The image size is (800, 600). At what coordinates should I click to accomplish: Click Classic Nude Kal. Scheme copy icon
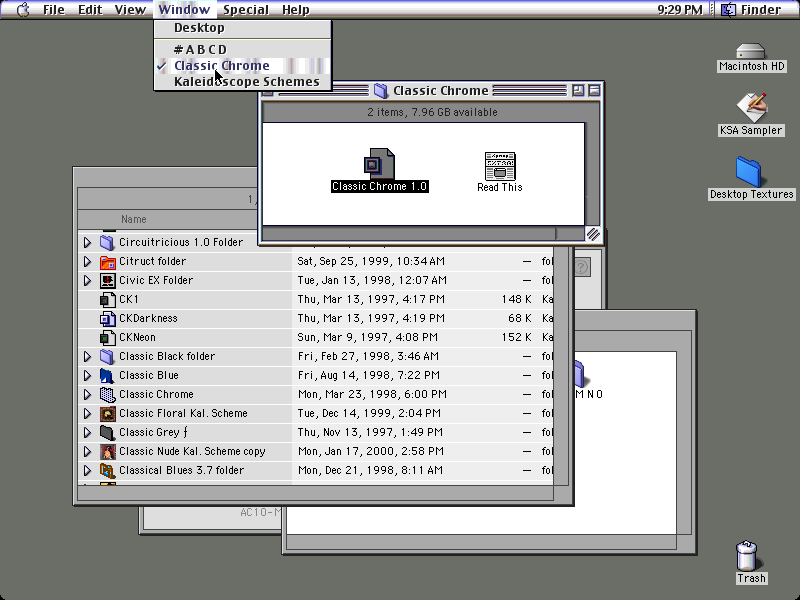107,452
